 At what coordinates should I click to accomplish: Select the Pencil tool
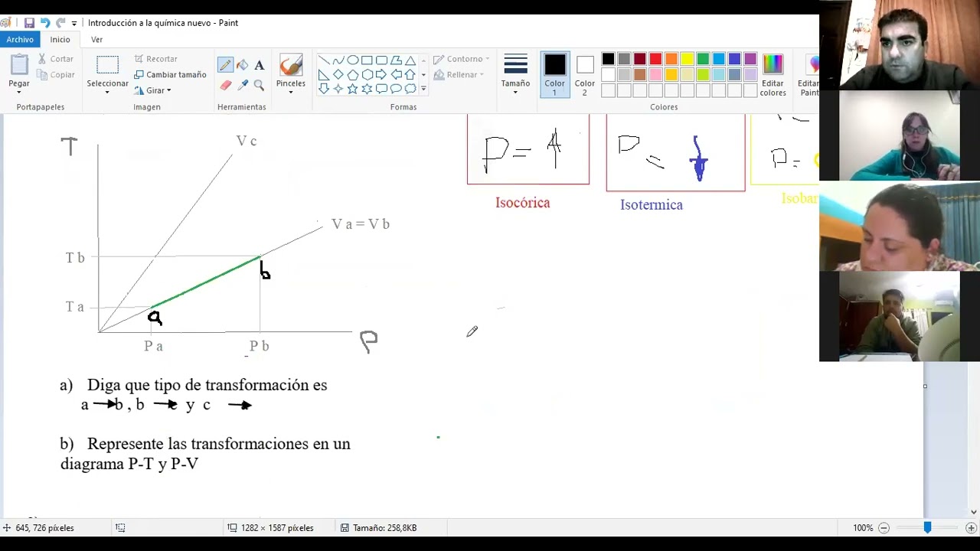click(x=225, y=65)
